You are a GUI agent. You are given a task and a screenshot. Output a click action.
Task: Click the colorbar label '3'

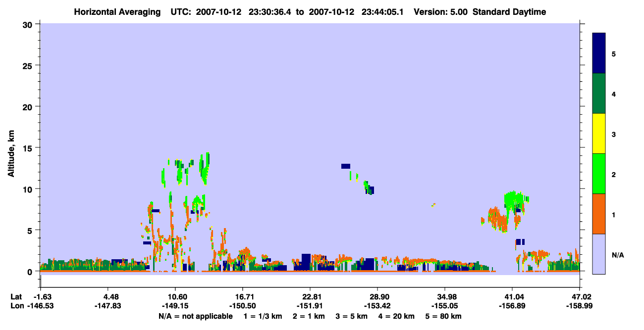614,134
